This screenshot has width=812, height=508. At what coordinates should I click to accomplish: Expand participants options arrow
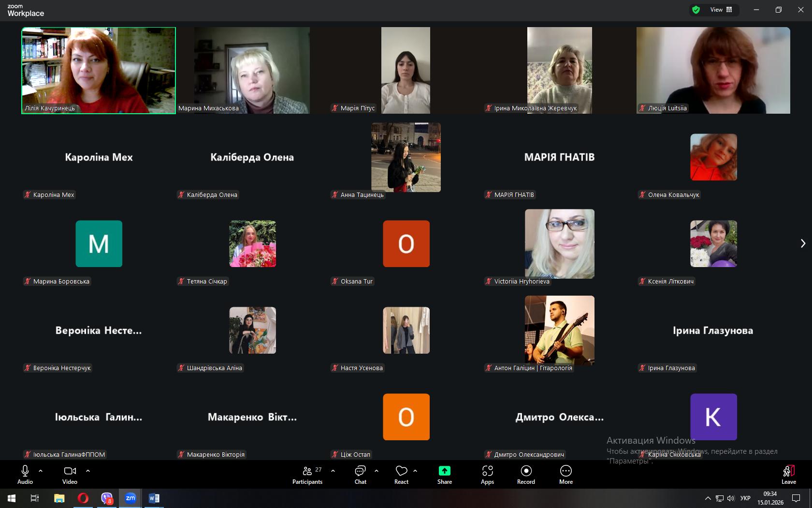[333, 470]
